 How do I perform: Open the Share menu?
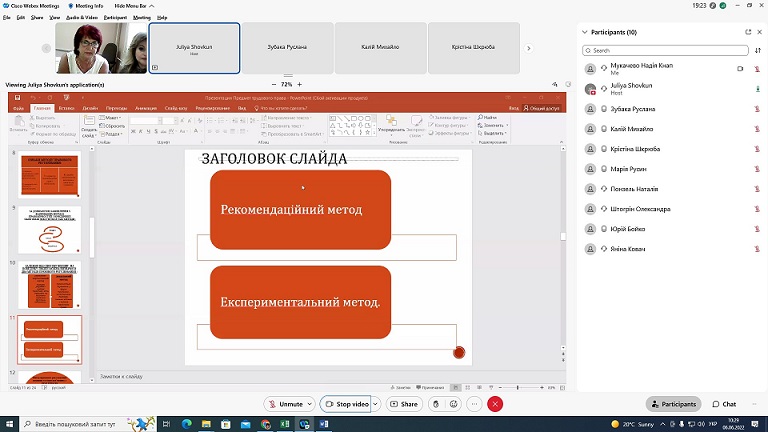[x=37, y=17]
